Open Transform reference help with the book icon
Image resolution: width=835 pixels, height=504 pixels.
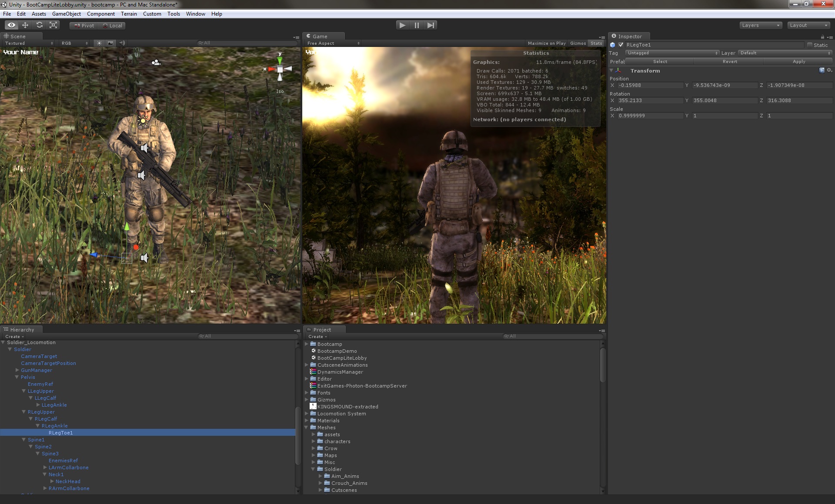tap(822, 70)
